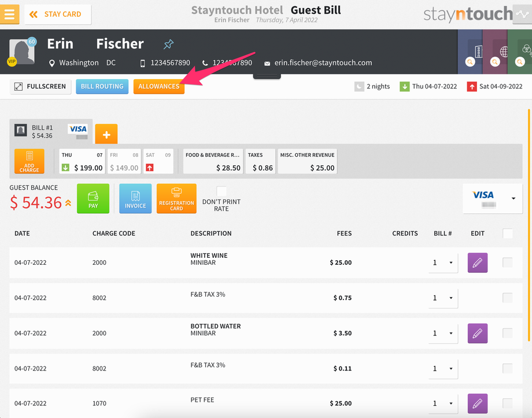Toggle Don't Print Rate checkbox
The width and height of the screenshot is (532, 418).
(221, 191)
